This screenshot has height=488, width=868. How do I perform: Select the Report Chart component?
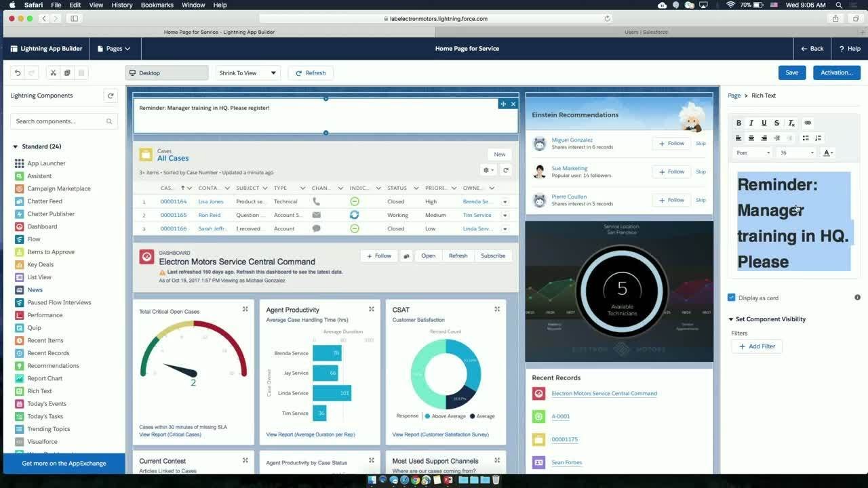45,378
